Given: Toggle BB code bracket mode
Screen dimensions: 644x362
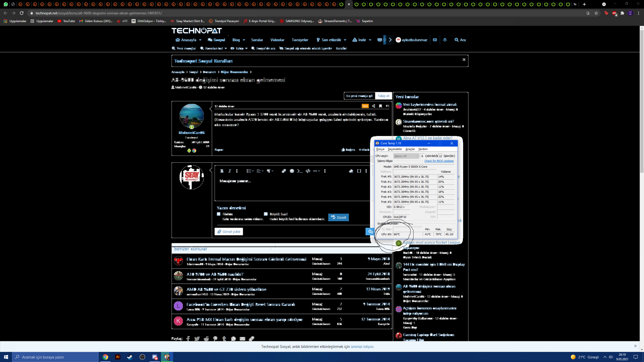Looking at the screenshot, I should pos(359,171).
